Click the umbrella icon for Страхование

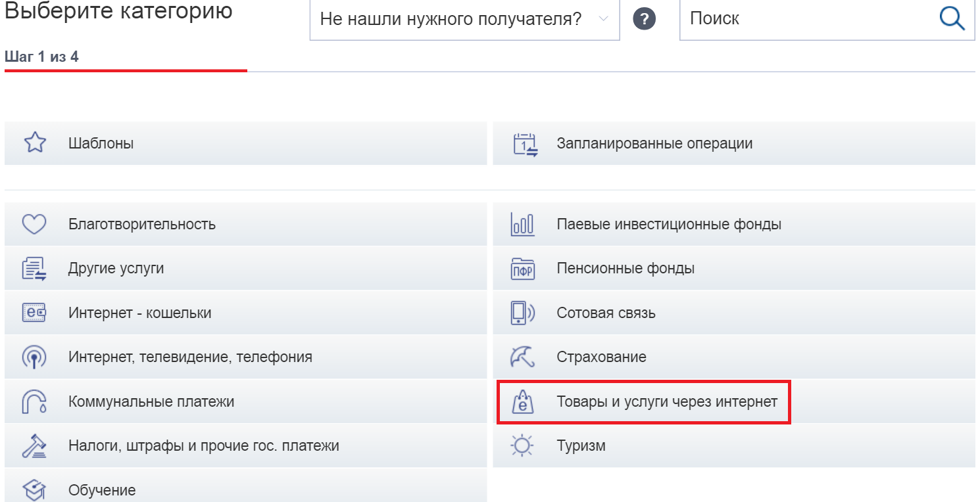tap(523, 357)
